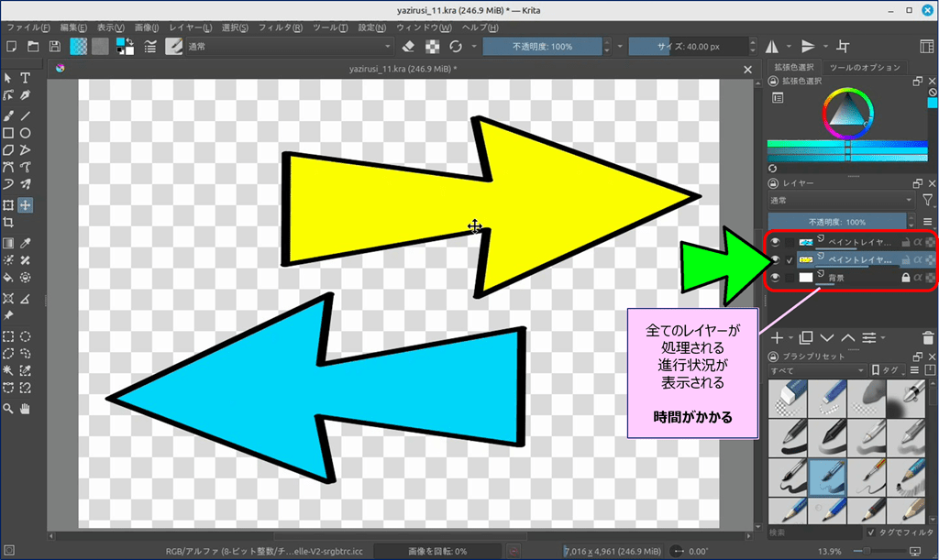Switch to the ツールのオプション tab

(x=865, y=68)
